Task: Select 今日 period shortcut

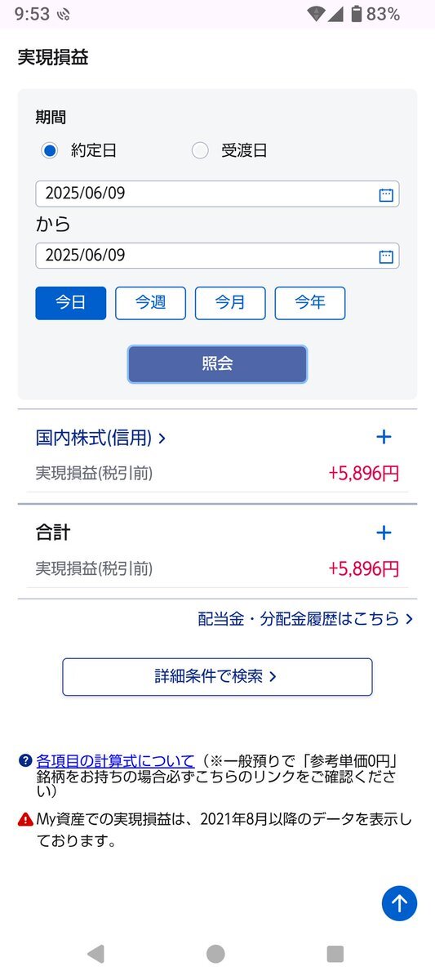Action: [71, 303]
